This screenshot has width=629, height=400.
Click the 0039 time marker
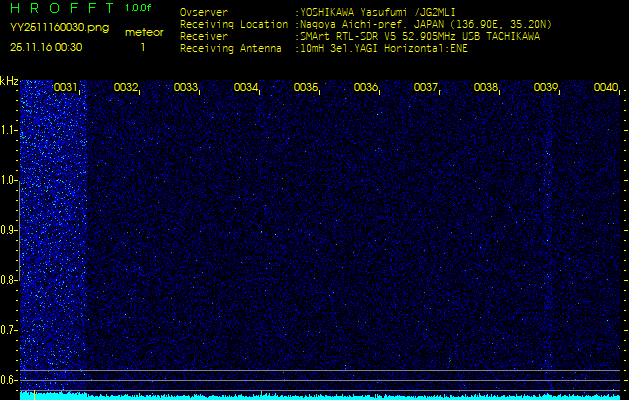tap(546, 88)
